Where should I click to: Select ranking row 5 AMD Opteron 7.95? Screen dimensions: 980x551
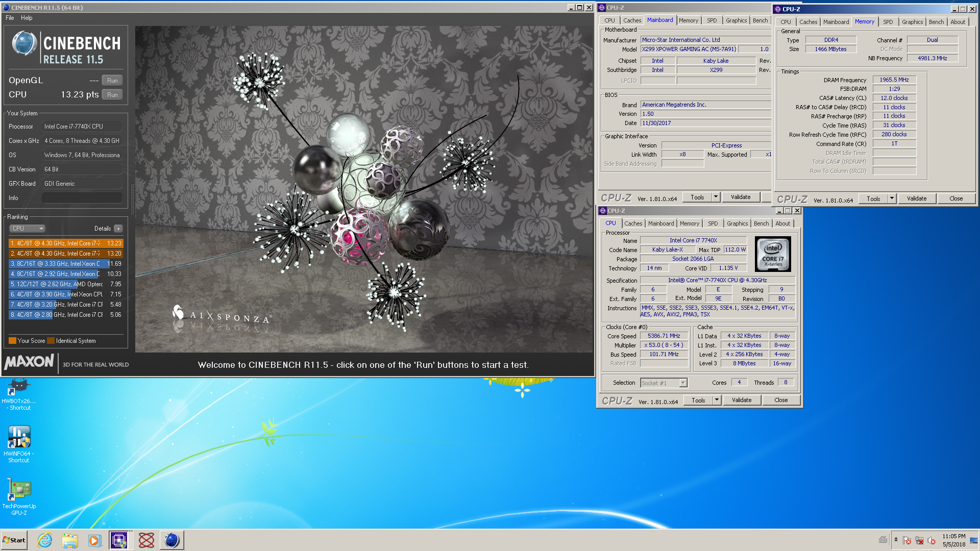[x=66, y=284]
